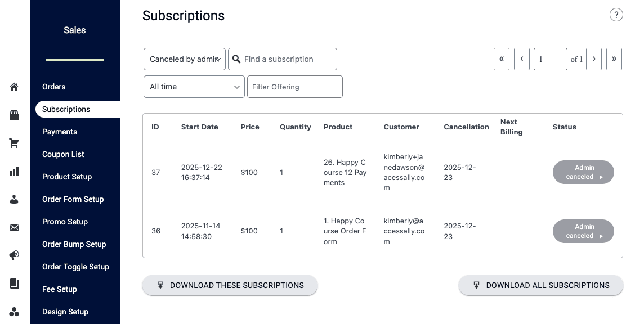Open the store icon in left rail
This screenshot has width=644, height=324.
[x=15, y=115]
